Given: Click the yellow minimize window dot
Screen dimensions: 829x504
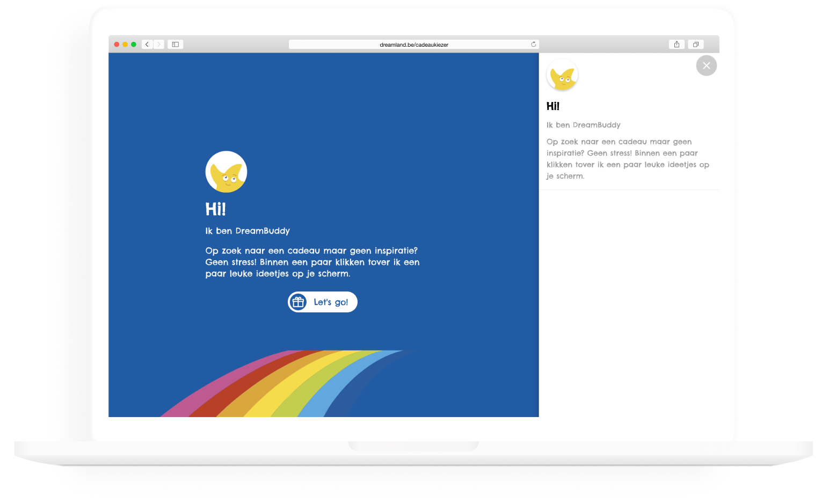Looking at the screenshot, I should (125, 45).
